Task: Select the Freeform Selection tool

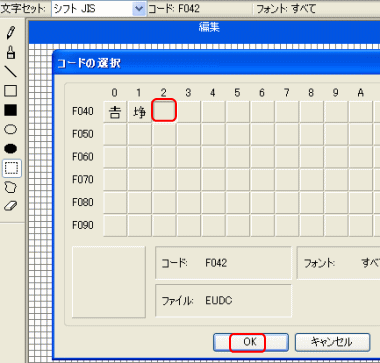Action: pos(11,187)
